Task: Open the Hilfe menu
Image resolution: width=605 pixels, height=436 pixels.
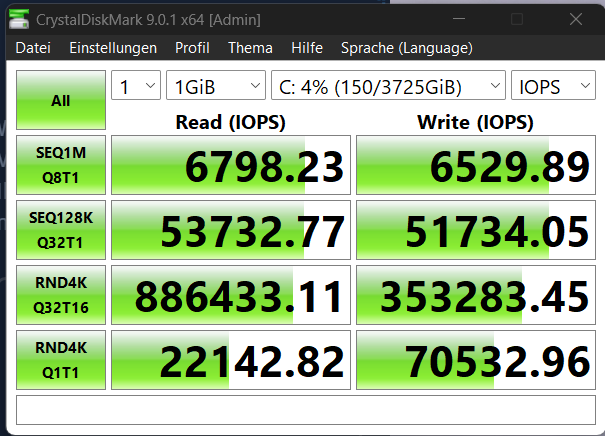Action: coord(307,48)
